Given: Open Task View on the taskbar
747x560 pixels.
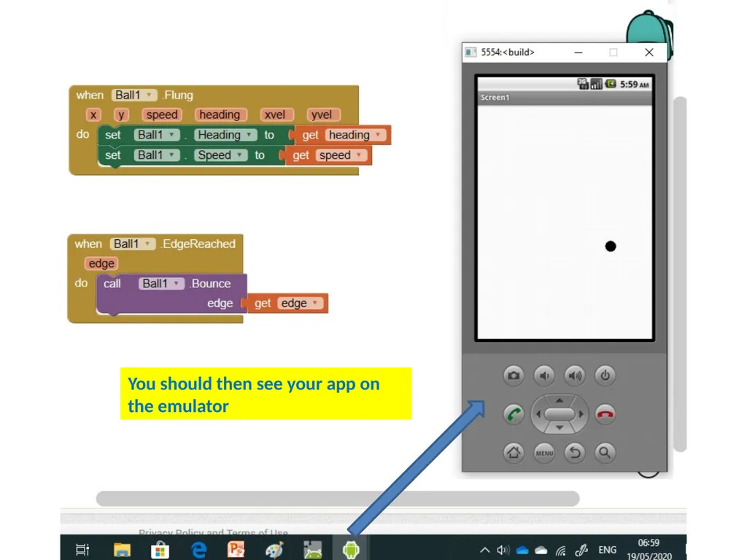Looking at the screenshot, I should (82, 550).
